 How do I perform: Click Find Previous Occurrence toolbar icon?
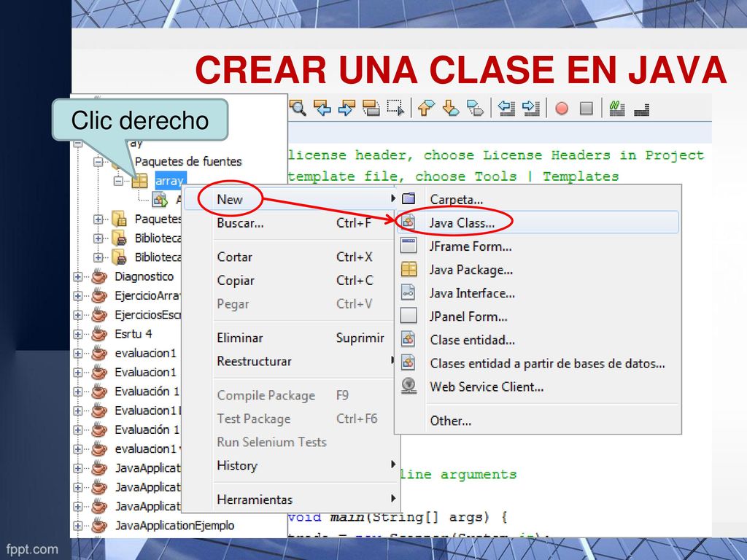pyautogui.click(x=322, y=108)
